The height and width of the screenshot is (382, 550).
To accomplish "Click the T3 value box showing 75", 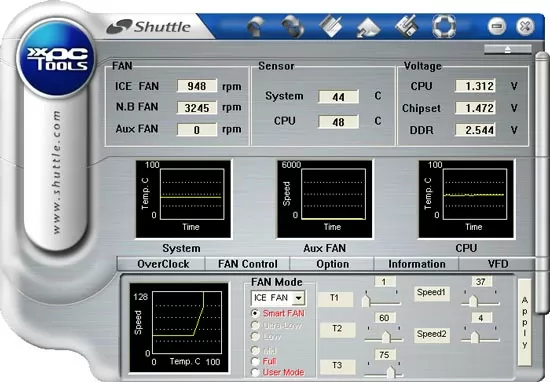I will pyautogui.click(x=385, y=355).
